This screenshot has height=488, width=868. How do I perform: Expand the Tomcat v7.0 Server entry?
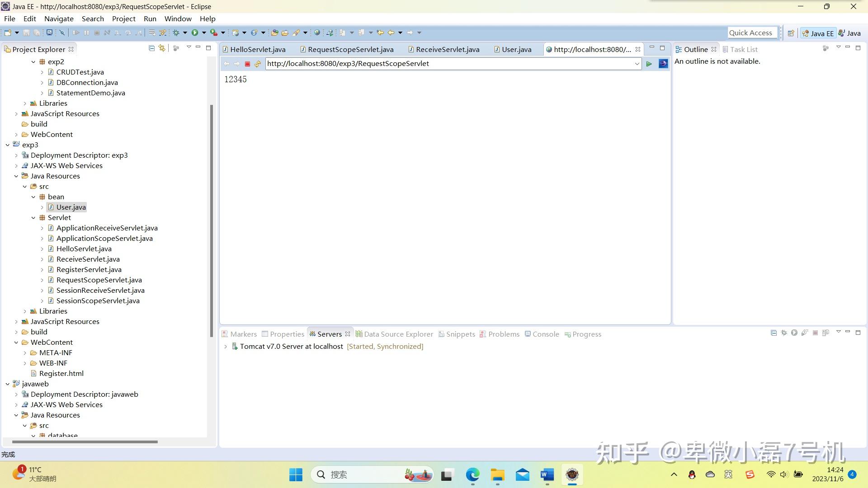click(x=226, y=347)
